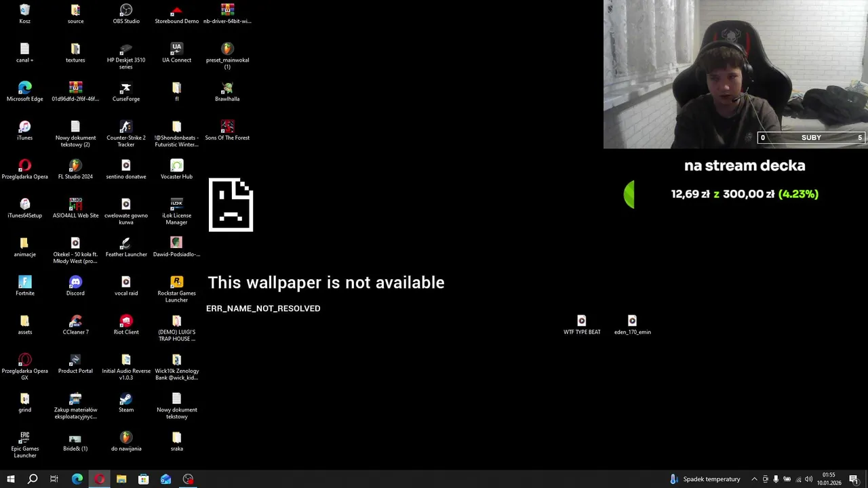
Task: Select the nb-driver-64bit archive icon
Action: pyautogui.click(x=227, y=14)
